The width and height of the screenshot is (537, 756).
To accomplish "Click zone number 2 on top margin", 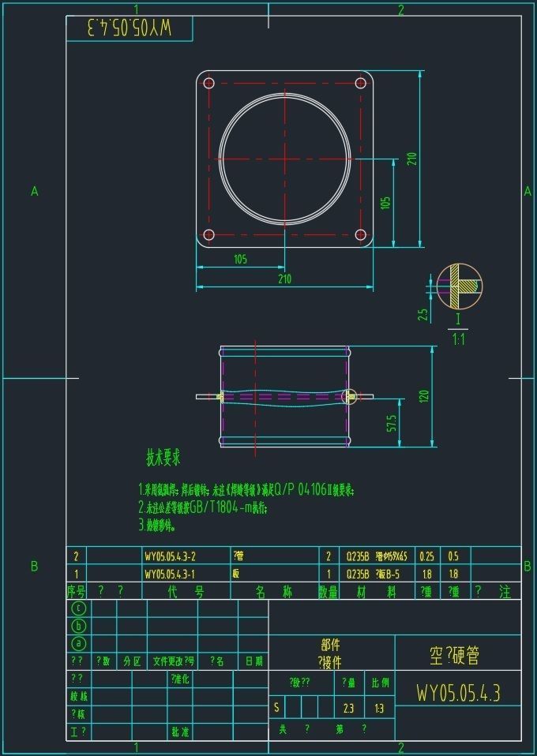I will click(400, 9).
